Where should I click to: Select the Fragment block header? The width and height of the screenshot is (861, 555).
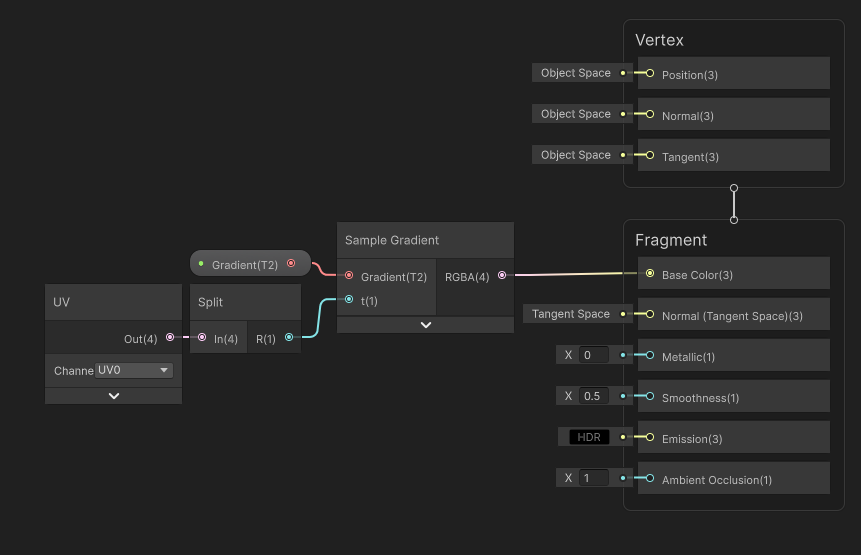click(x=671, y=240)
